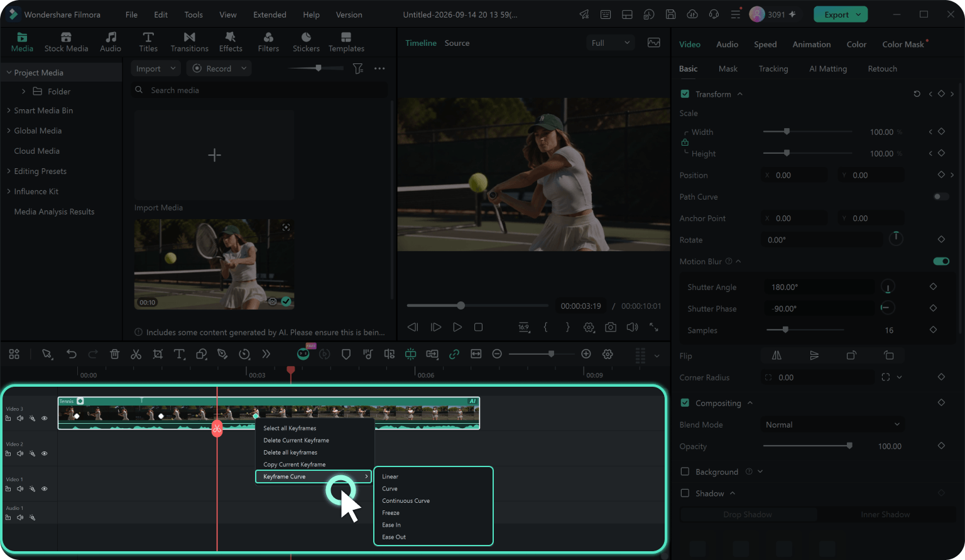Image resolution: width=965 pixels, height=560 pixels.
Task: Turn off the Motion Blur switch
Action: pos(941,261)
